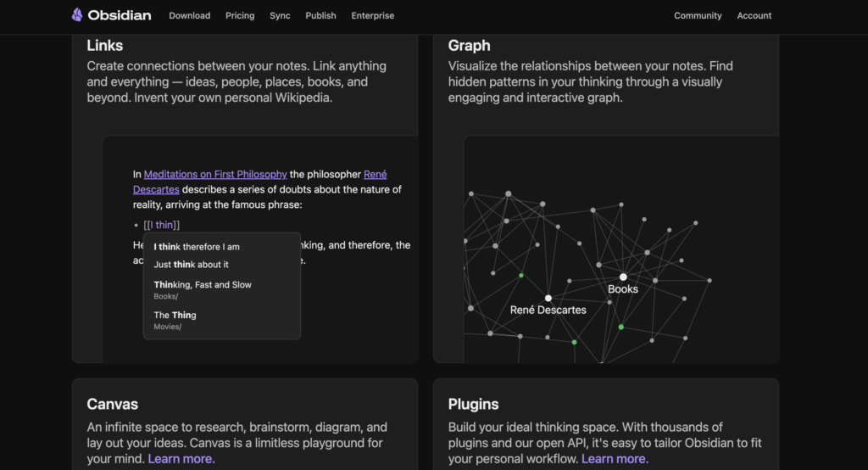Click the [[I thin]] link input

tap(162, 225)
